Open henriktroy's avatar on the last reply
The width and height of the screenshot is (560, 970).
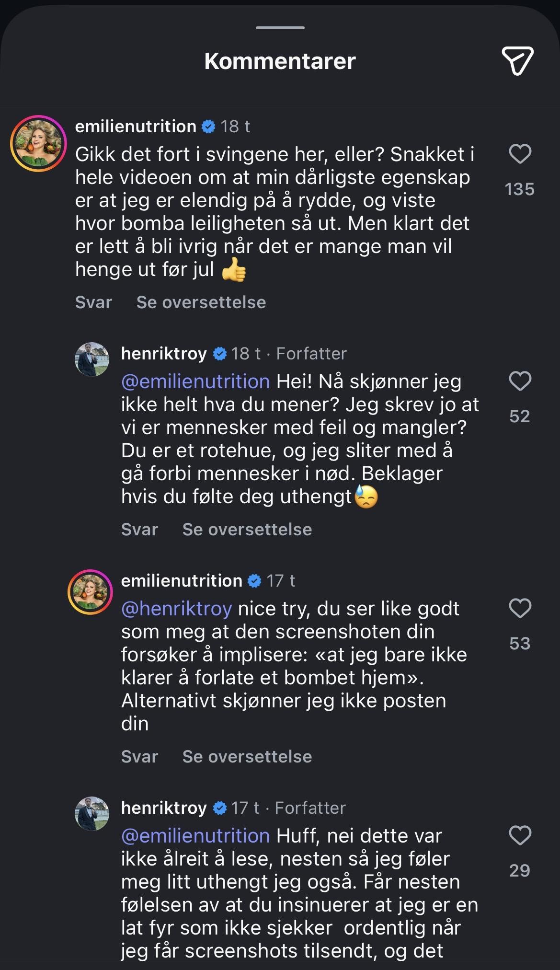[x=92, y=813]
